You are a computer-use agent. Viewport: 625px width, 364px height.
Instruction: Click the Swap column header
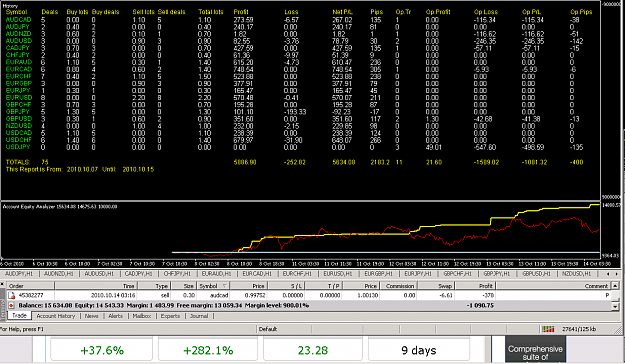tap(436, 286)
